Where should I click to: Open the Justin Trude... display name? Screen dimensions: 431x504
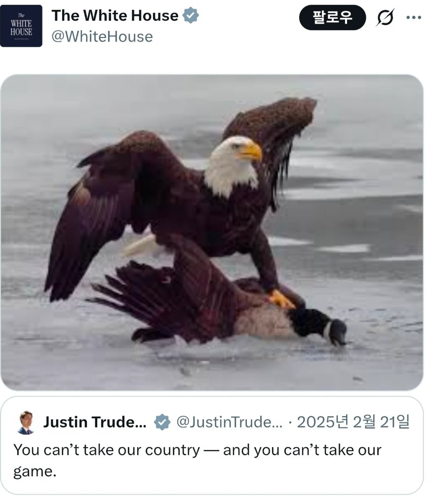95,422
